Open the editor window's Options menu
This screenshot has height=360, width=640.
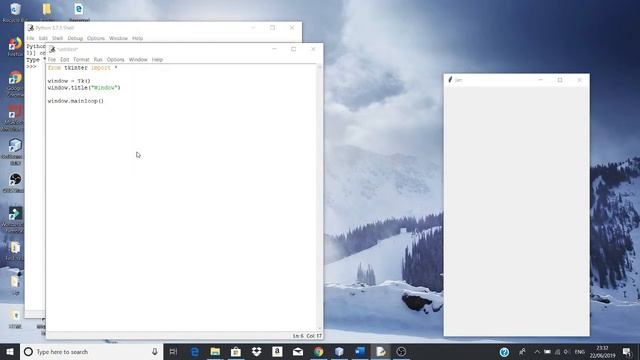116,60
